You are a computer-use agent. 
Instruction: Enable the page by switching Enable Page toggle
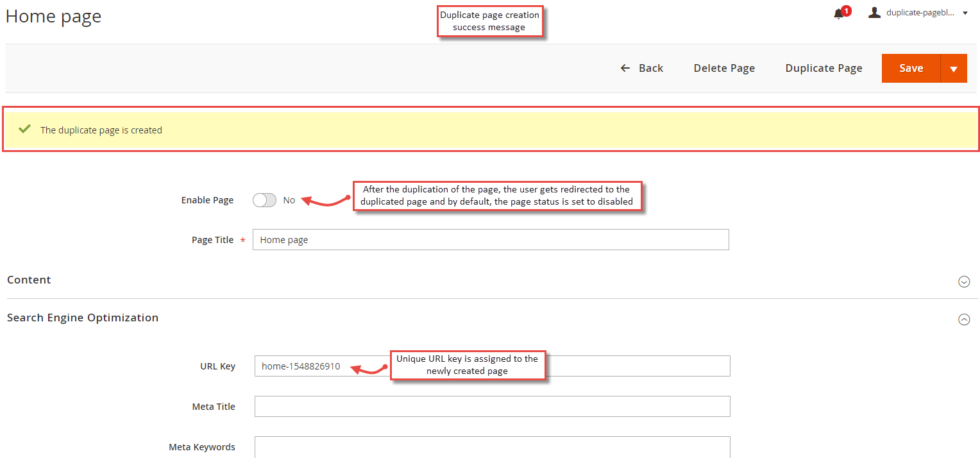[x=264, y=200]
